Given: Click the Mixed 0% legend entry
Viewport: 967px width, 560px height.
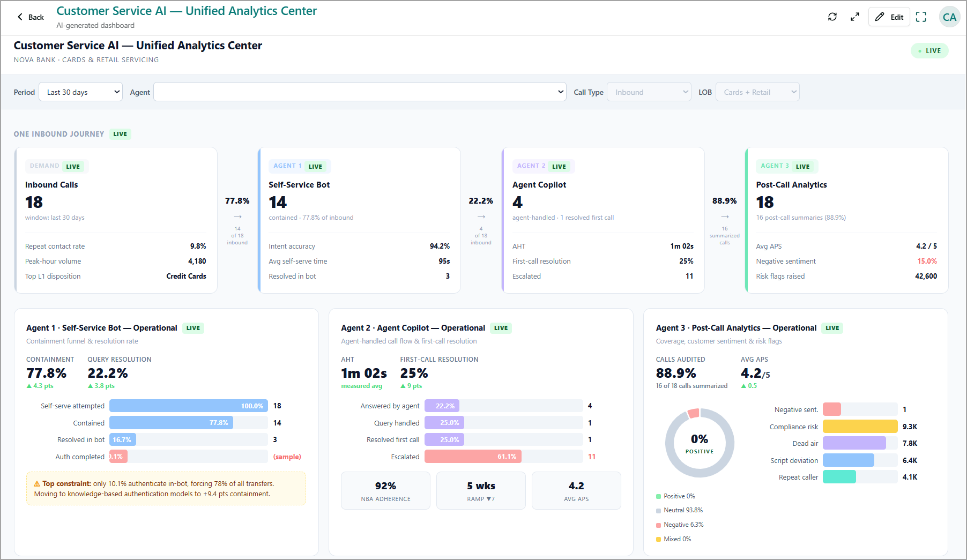Looking at the screenshot, I should tap(674, 539).
